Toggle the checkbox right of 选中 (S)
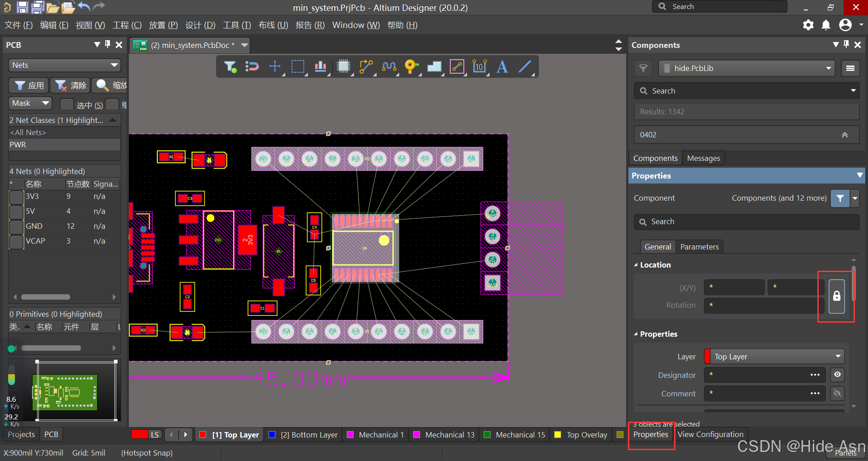This screenshot has width=868, height=461. click(112, 104)
